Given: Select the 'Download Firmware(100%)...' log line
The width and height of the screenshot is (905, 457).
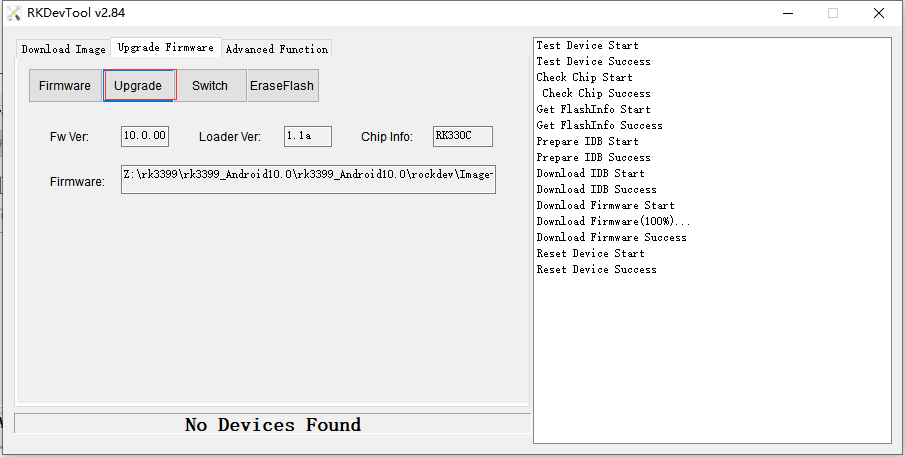Looking at the screenshot, I should [x=613, y=221].
